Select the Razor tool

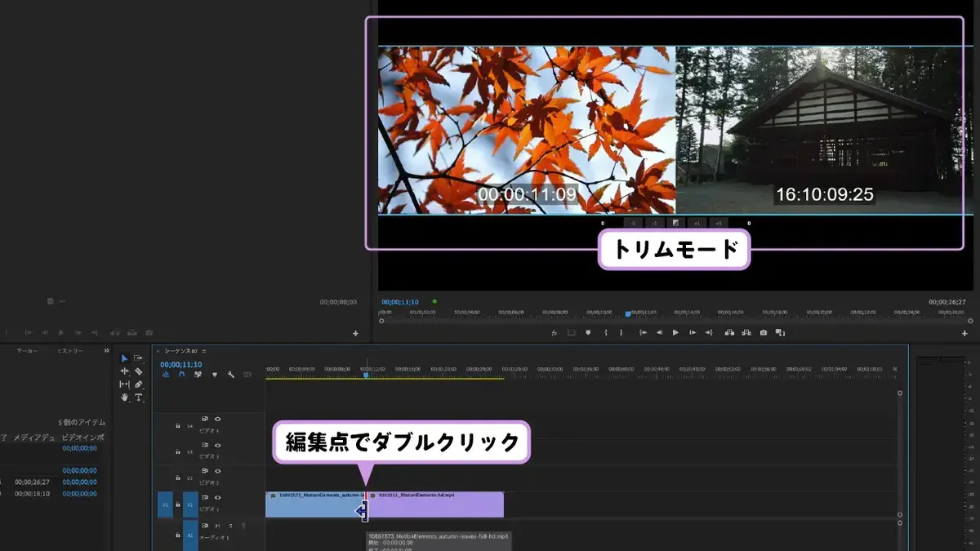139,371
